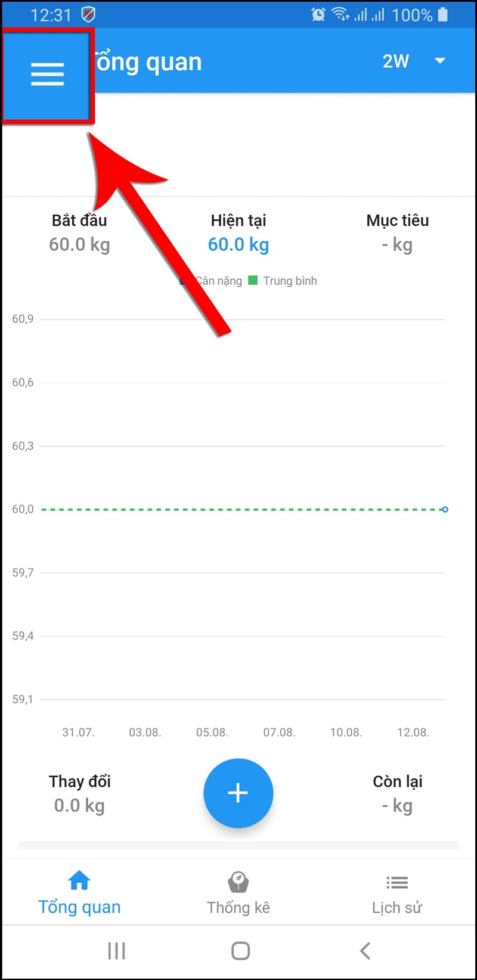The width and height of the screenshot is (477, 980).
Task: Tap the blue plus add-weight button
Action: [x=238, y=793]
